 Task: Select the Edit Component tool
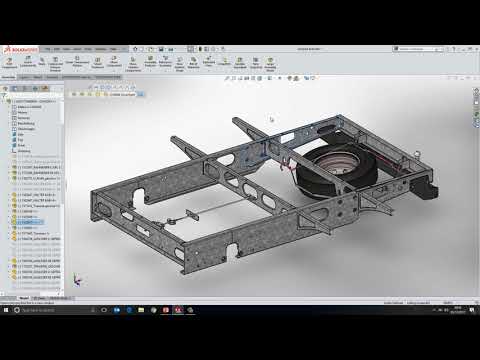[x=9, y=63]
